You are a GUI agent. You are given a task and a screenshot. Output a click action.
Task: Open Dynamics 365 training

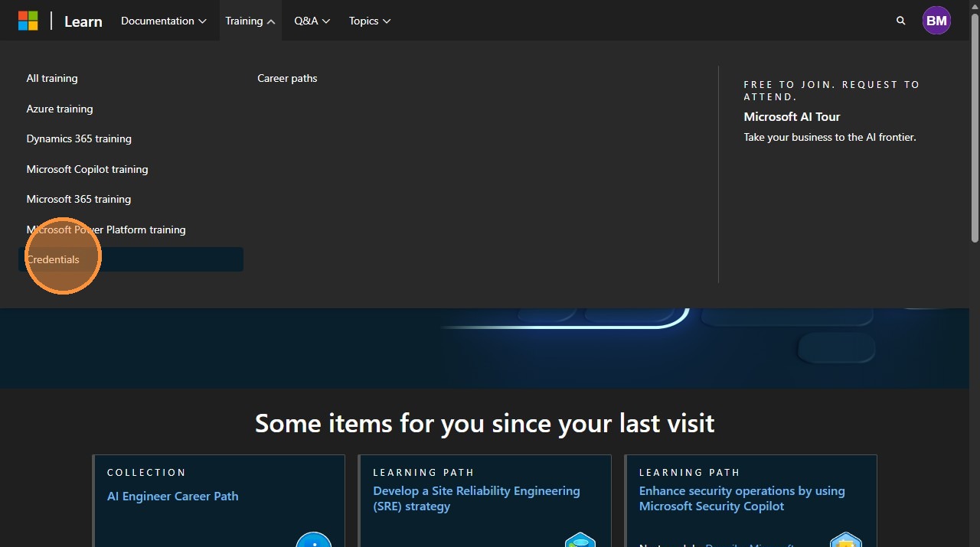79,138
